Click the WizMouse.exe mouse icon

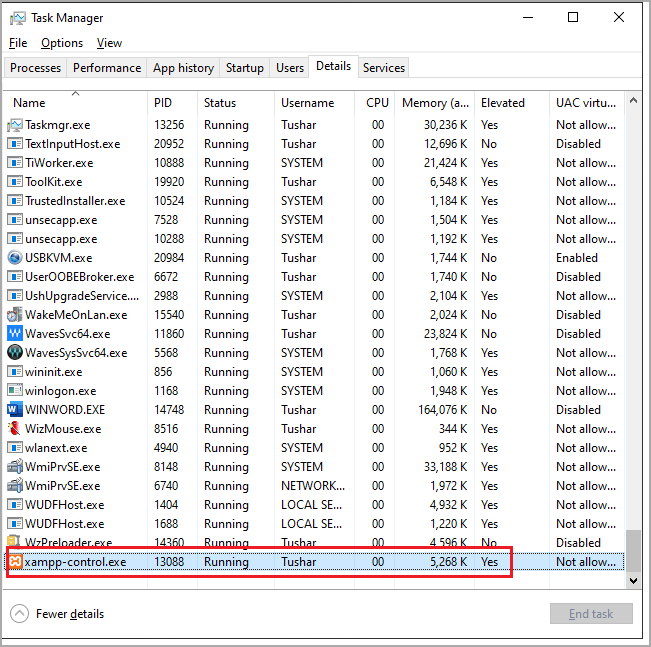[15, 429]
